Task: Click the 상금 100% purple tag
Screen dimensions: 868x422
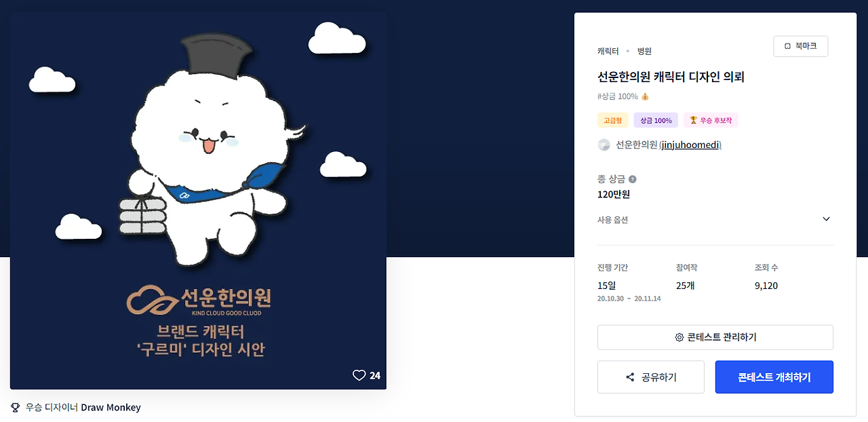Action: pyautogui.click(x=656, y=120)
